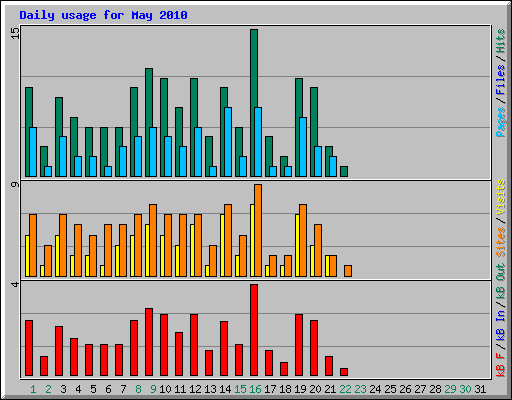Click day label 31 on axis
This screenshot has height=400, width=512.
pos(480,389)
